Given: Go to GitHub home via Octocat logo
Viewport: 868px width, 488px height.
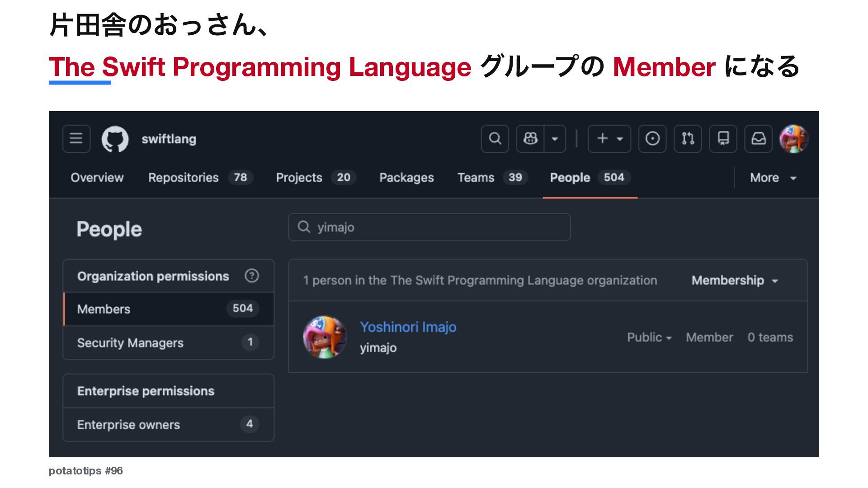Looking at the screenshot, I should tap(115, 139).
